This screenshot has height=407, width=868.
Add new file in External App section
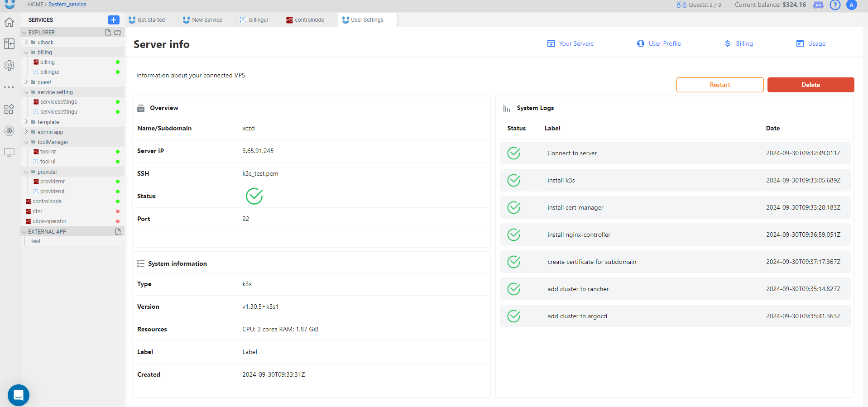tap(118, 232)
